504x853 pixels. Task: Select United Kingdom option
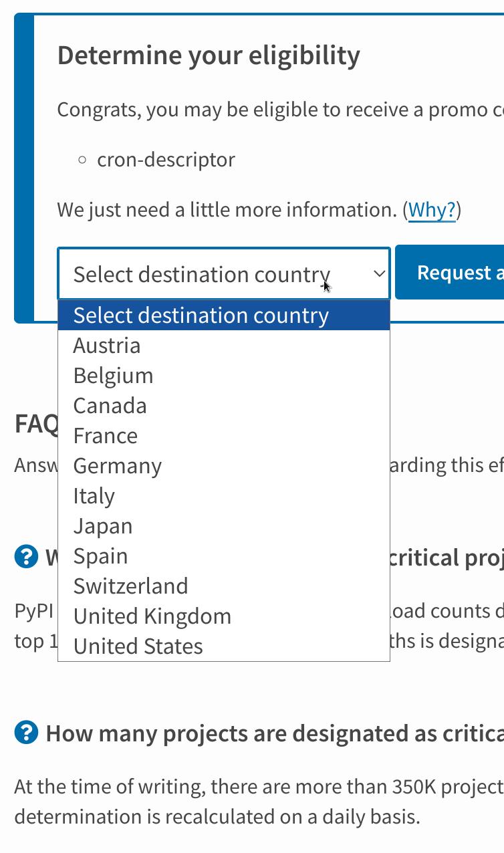[x=224, y=616]
